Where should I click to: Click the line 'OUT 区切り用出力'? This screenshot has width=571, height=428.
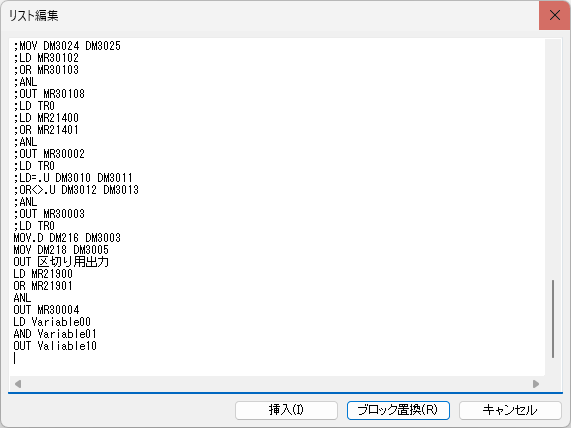pos(61,262)
